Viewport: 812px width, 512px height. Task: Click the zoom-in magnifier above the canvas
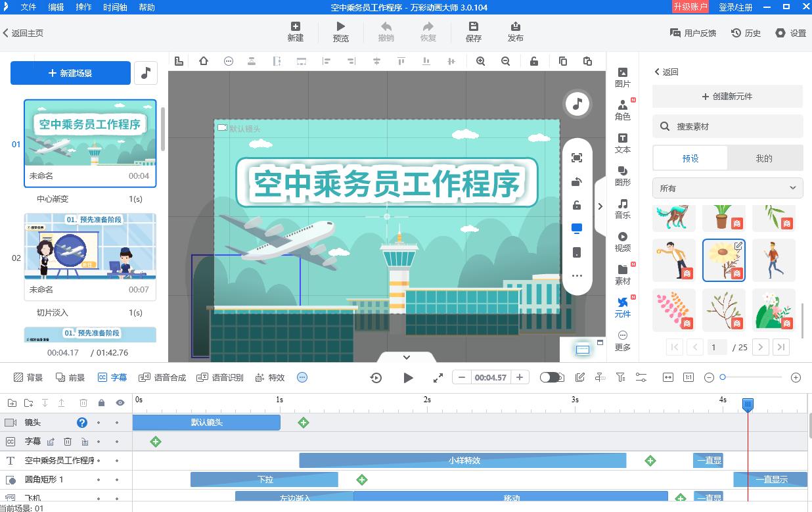pos(480,60)
